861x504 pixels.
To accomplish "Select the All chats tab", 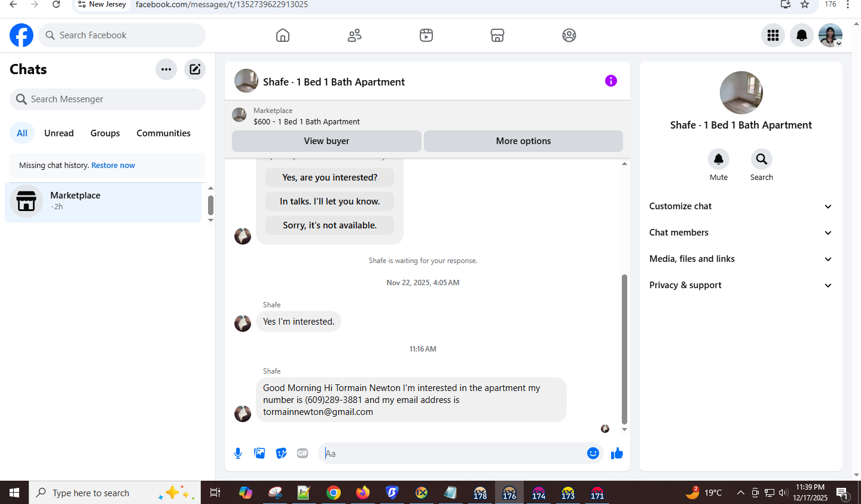I will click(22, 133).
